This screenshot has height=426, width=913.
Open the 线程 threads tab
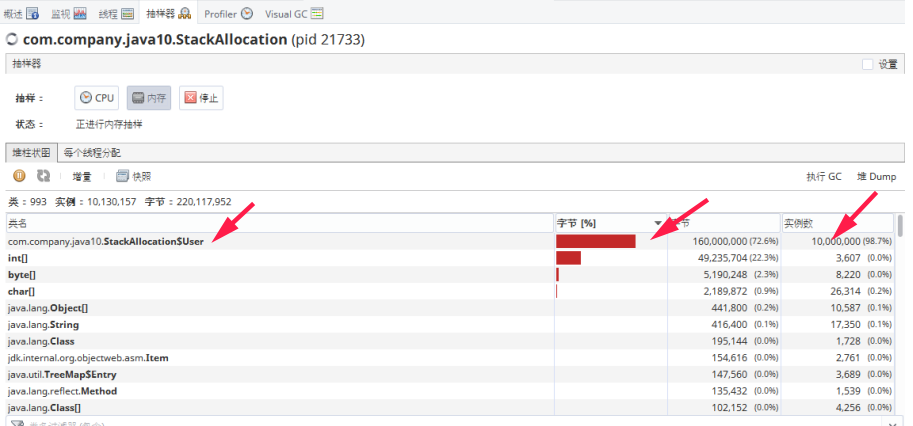click(x=117, y=14)
